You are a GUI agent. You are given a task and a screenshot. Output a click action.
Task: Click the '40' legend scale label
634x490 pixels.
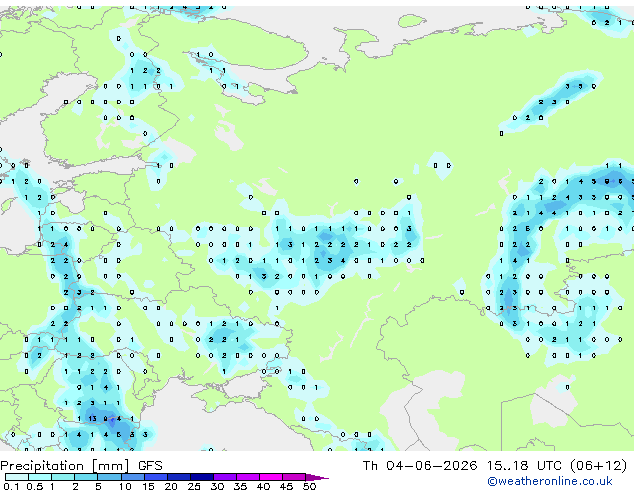coord(263,486)
